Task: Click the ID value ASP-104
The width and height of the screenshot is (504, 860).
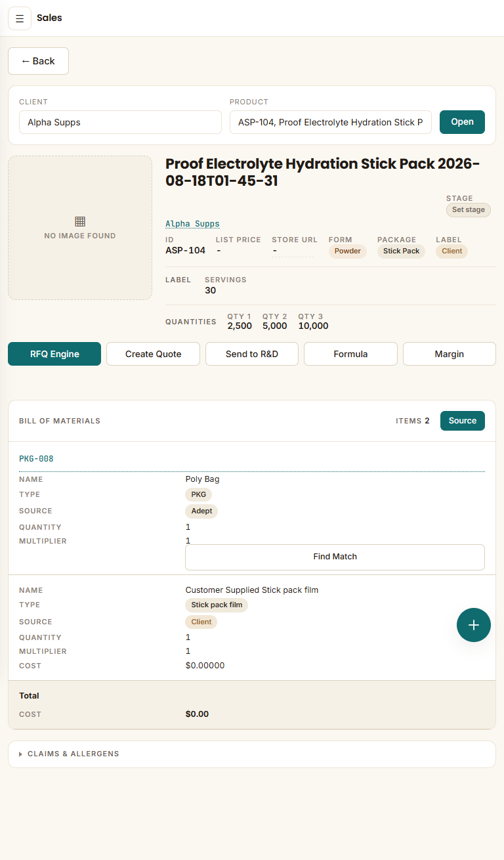Action: click(185, 251)
